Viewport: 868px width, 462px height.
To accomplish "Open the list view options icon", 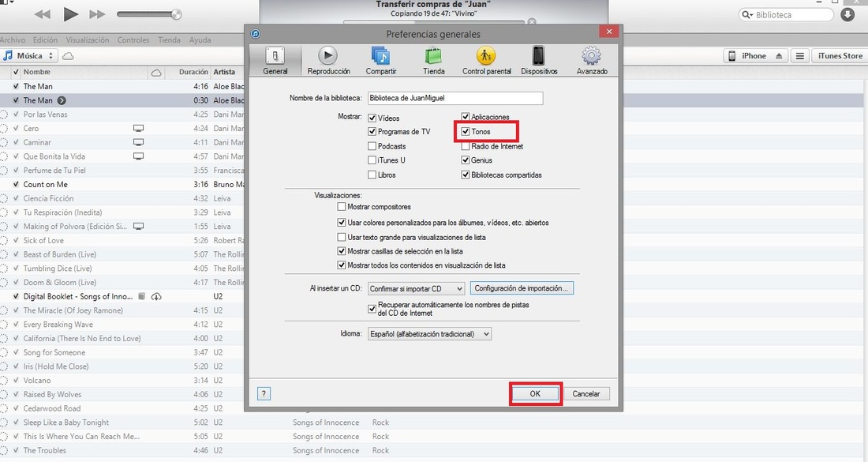I will coord(799,56).
